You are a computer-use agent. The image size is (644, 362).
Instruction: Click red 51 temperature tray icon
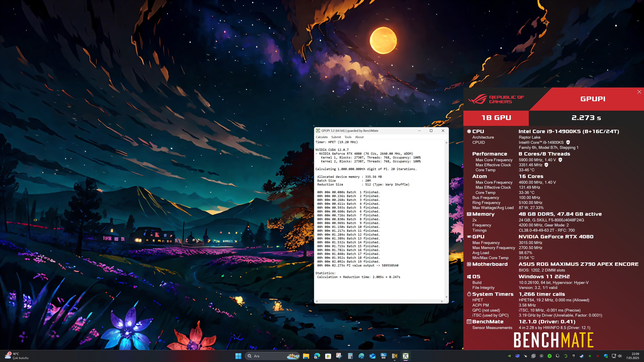pyautogui.click(x=598, y=356)
